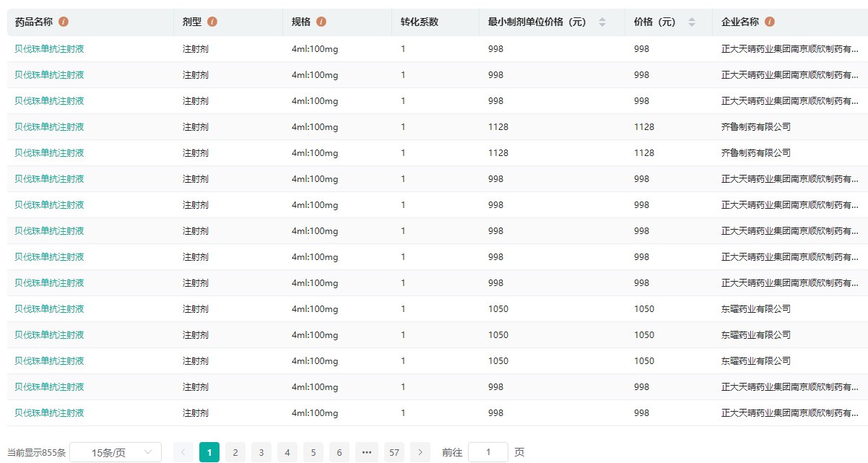The height and width of the screenshot is (463, 868).
Task: Open the 15条/页 page size dropdown
Action: 116,452
